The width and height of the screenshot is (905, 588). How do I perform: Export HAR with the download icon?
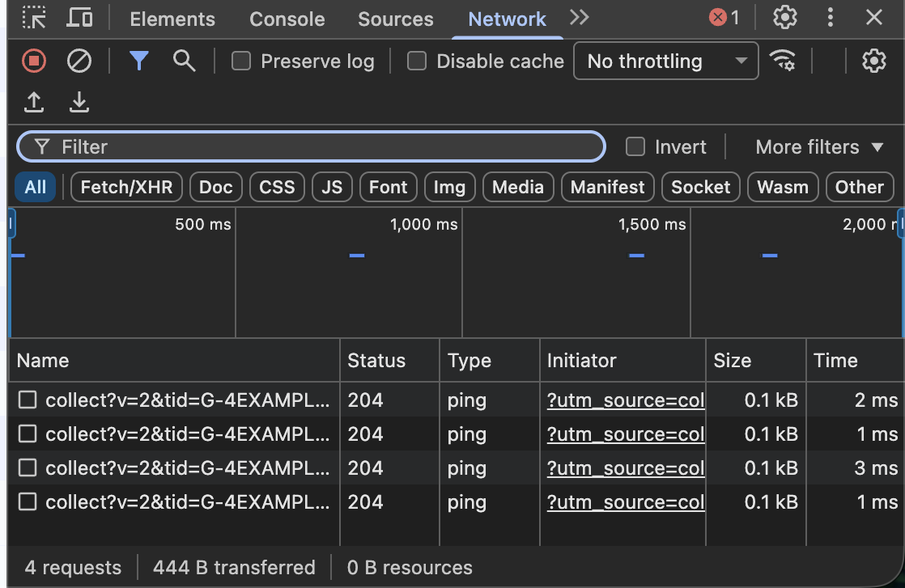tap(79, 103)
